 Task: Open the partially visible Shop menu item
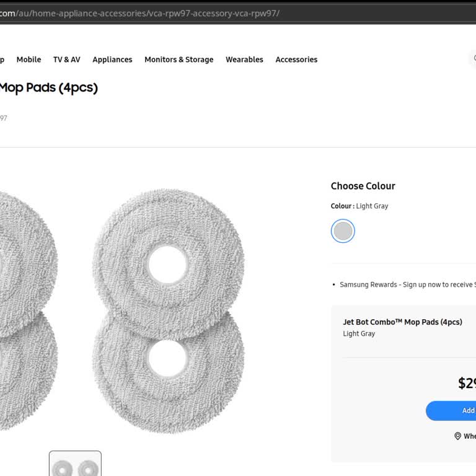point(2,59)
